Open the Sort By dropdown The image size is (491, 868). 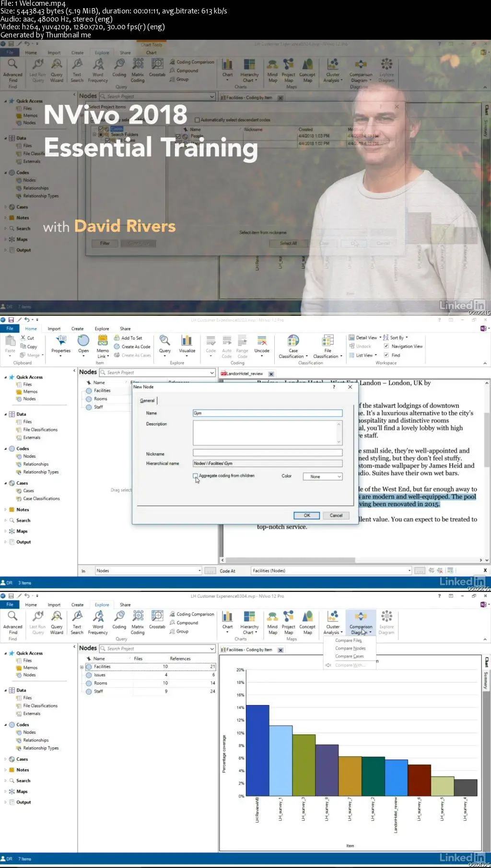tap(396, 337)
